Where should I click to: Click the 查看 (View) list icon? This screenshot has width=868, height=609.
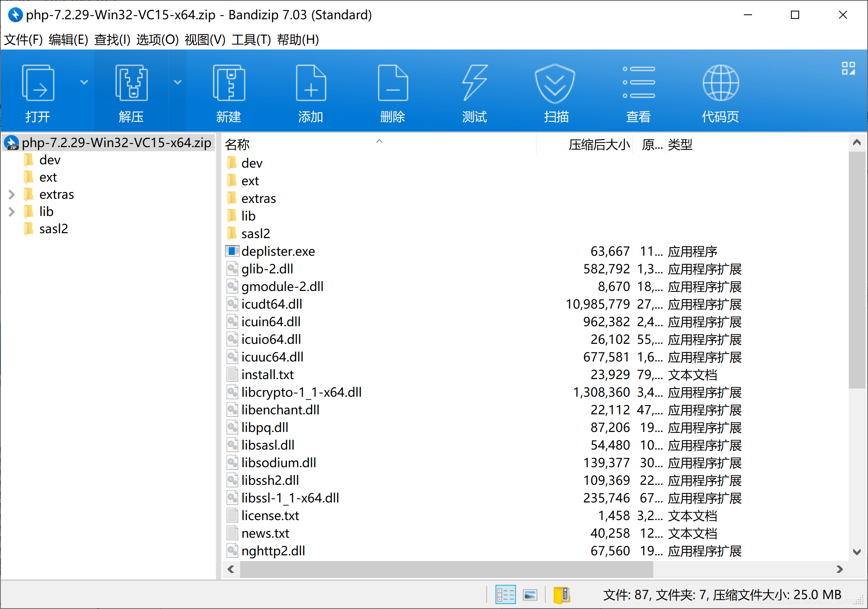click(639, 82)
